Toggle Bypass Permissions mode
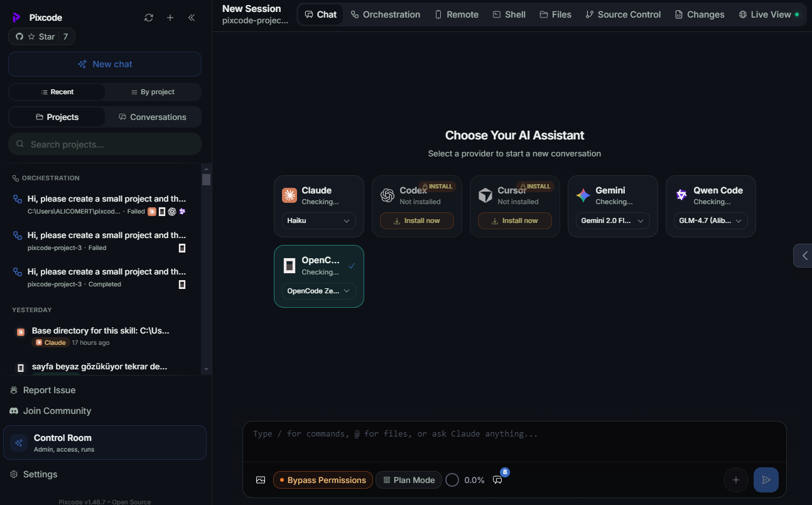This screenshot has width=812, height=505. [323, 480]
